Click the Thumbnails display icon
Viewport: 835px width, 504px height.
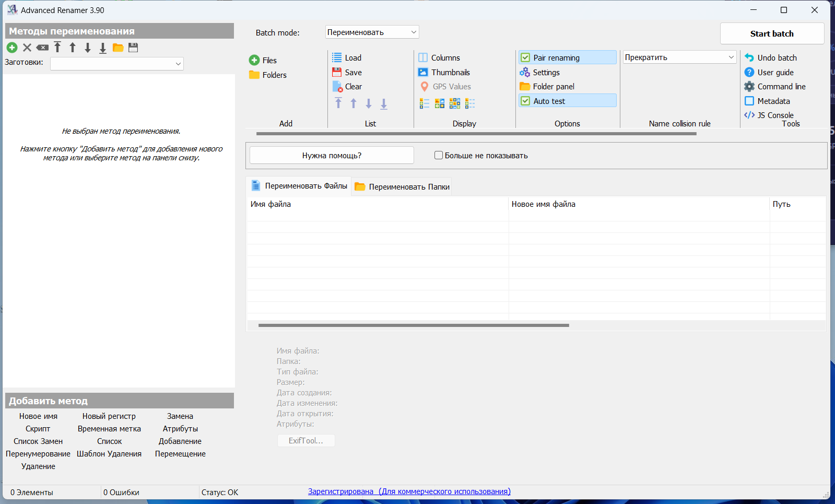(x=423, y=72)
